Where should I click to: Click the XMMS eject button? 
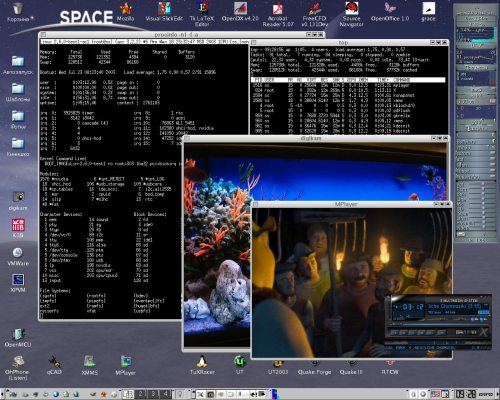[442, 332]
